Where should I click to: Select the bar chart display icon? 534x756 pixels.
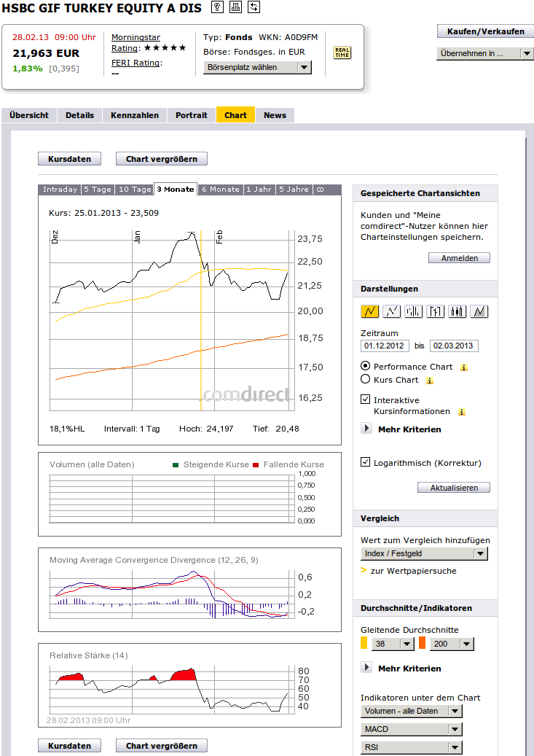[x=414, y=311]
